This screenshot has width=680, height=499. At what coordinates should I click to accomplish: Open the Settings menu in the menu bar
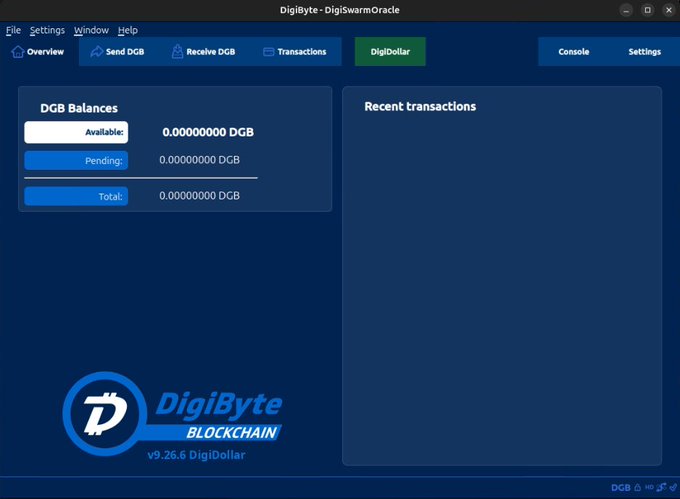[47, 30]
